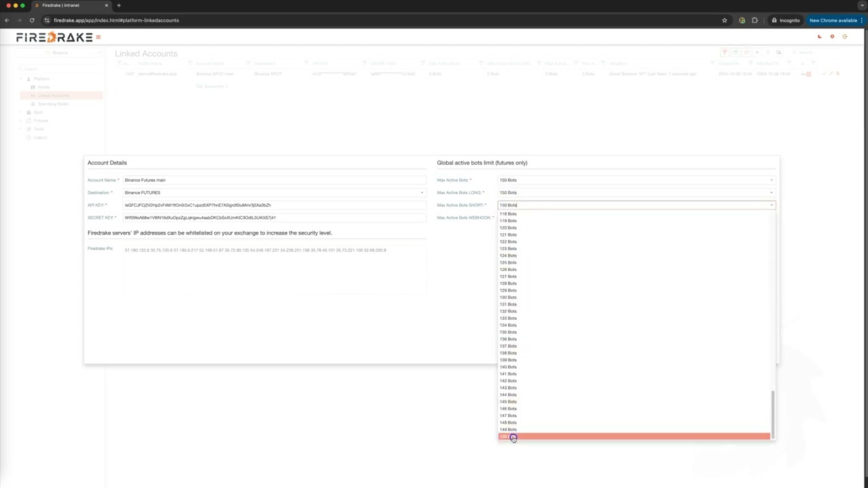This screenshot has height=488, width=868.
Task: Open Profile in sidebar tree
Action: pyautogui.click(x=44, y=87)
